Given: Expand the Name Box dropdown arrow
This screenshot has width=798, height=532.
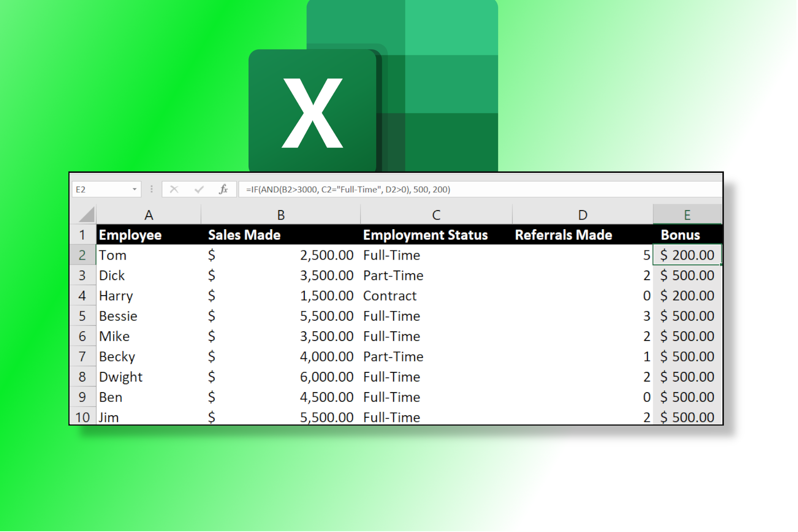Looking at the screenshot, I should point(135,189).
